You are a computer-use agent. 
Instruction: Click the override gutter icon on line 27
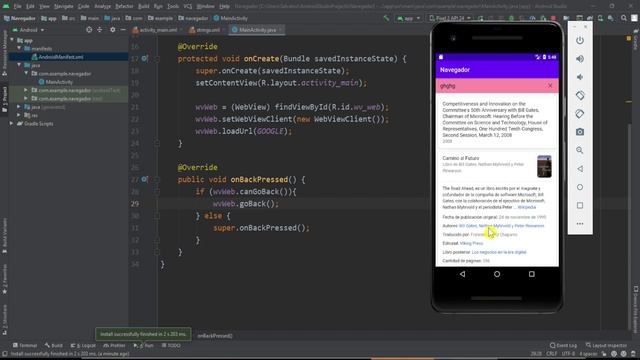(144, 179)
